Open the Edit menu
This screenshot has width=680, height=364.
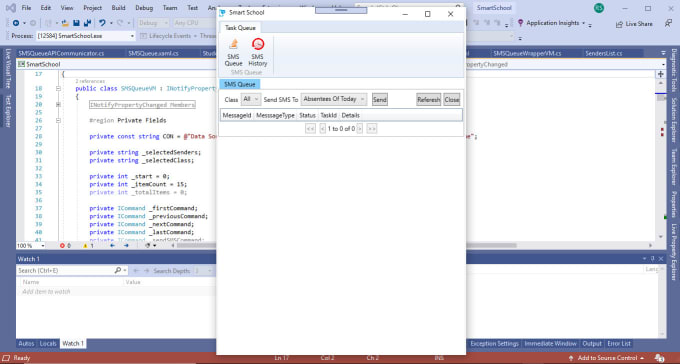coord(46,8)
